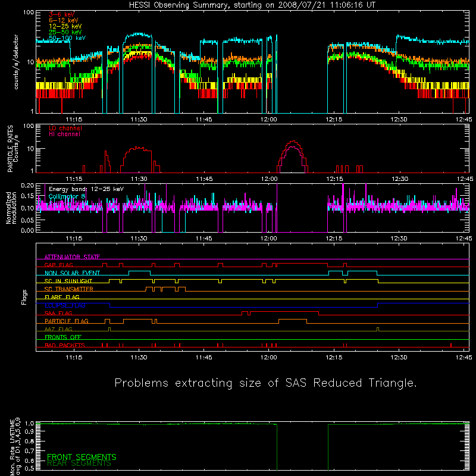Click the ECLIPSE_FLAG label

[x=65, y=305]
